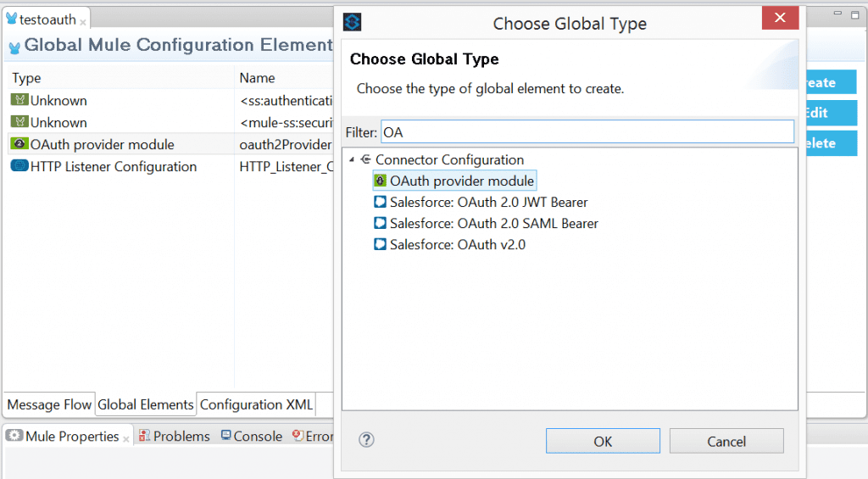This screenshot has width=868, height=479.
Task: Click the Problems tab icon
Action: coord(144,436)
